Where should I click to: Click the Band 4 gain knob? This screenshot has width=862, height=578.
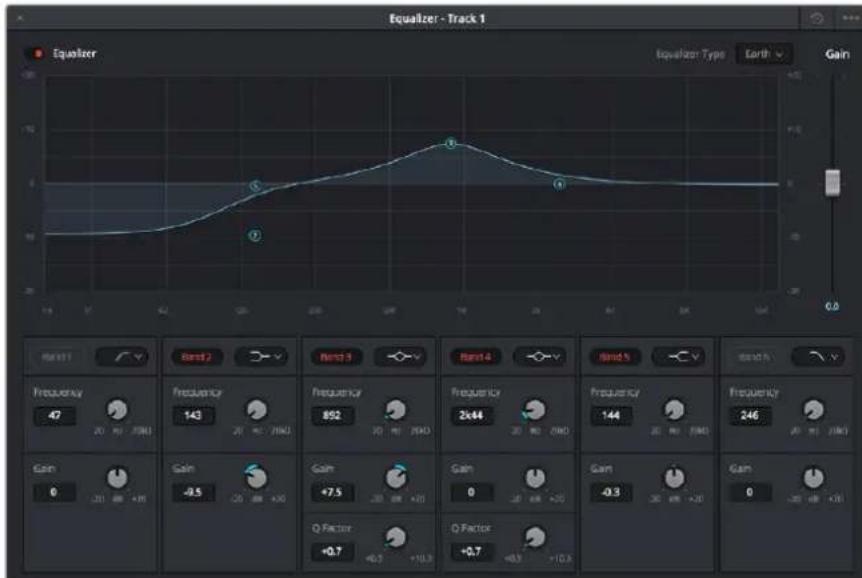535,478
